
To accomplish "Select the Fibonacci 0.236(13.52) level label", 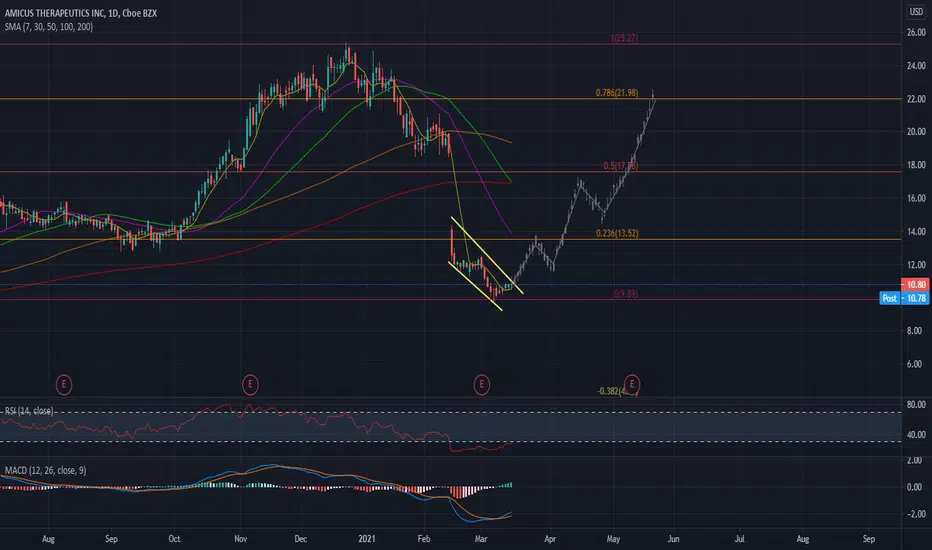I will point(617,234).
